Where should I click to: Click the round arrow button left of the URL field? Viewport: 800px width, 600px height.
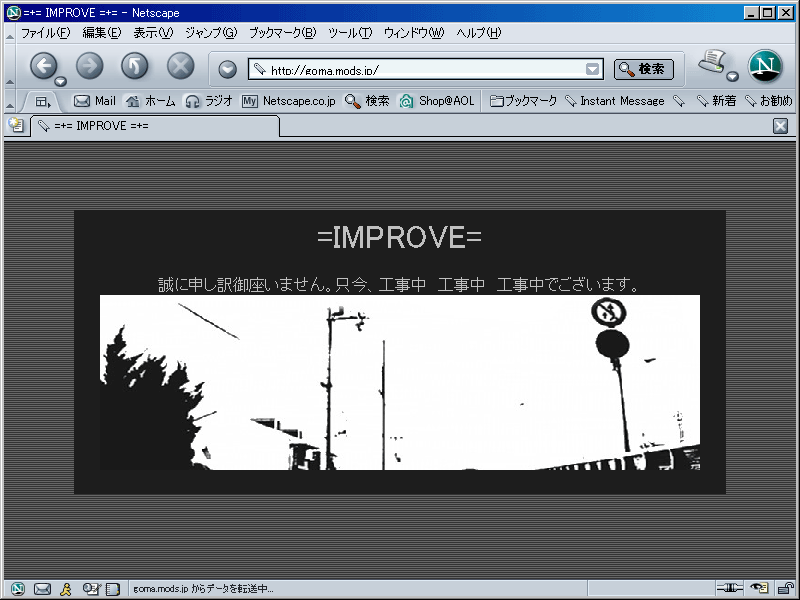pyautogui.click(x=228, y=69)
